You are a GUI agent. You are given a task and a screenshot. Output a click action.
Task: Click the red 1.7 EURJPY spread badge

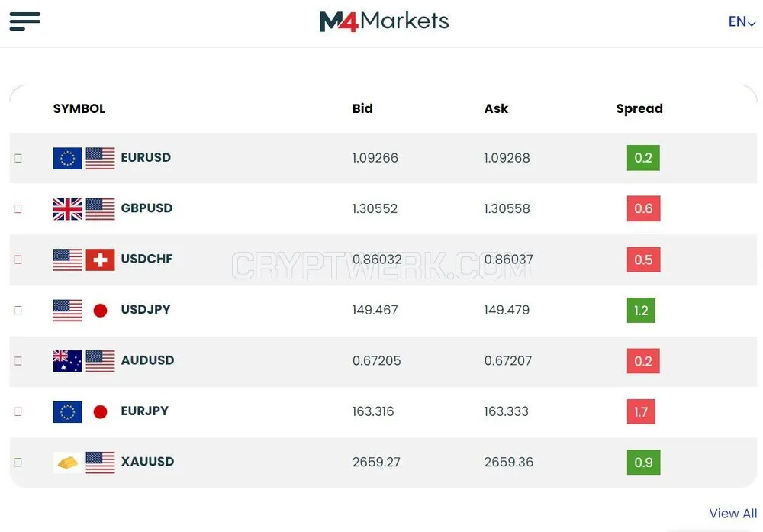coord(641,411)
